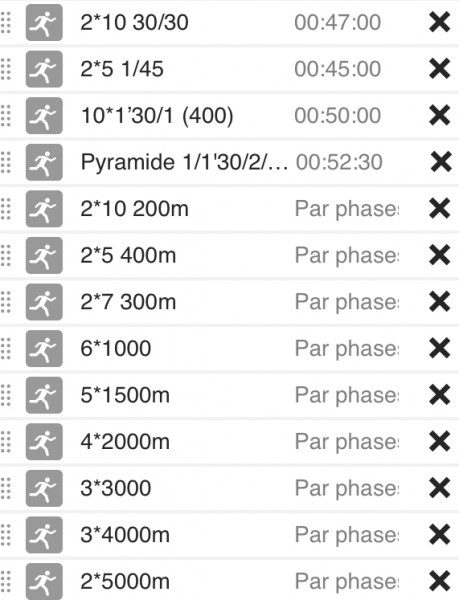459x600 pixels.
Task: Open the Pyramide 1/1'30/2 workout
Action: (x=184, y=162)
